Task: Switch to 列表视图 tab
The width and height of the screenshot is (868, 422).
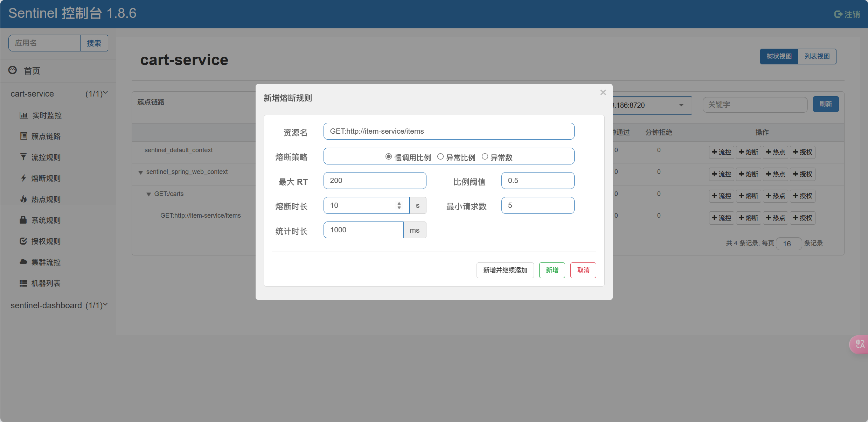Action: click(817, 56)
